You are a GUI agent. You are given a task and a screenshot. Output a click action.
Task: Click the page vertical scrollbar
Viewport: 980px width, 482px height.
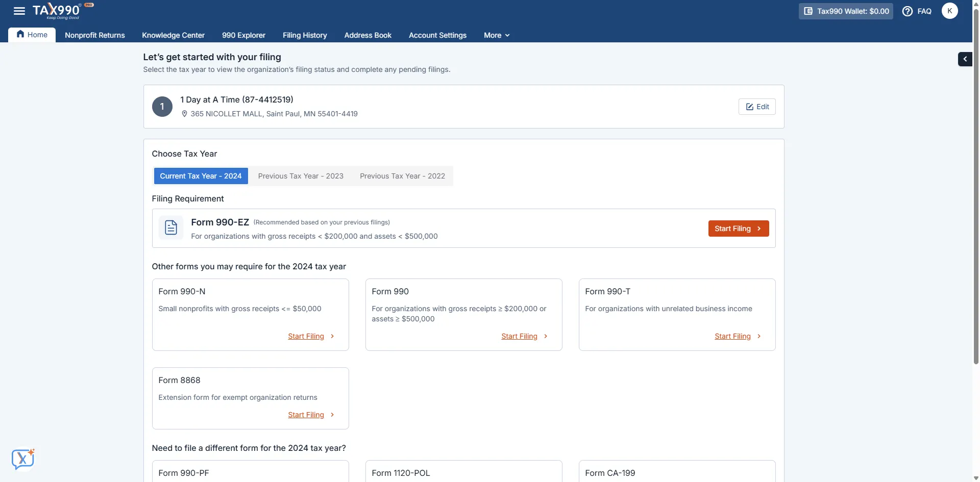[x=976, y=204]
